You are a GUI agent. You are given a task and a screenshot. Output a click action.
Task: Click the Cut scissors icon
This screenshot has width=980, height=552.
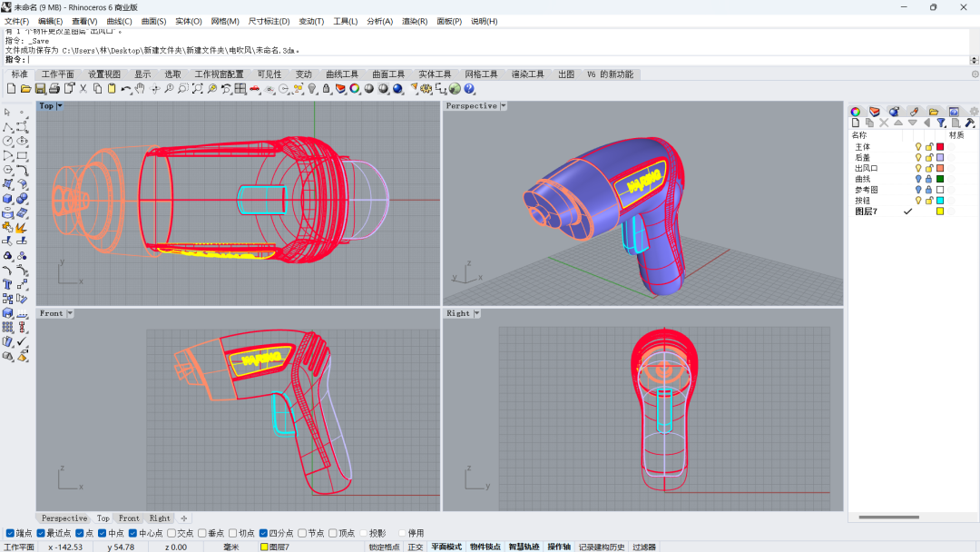[83, 89]
